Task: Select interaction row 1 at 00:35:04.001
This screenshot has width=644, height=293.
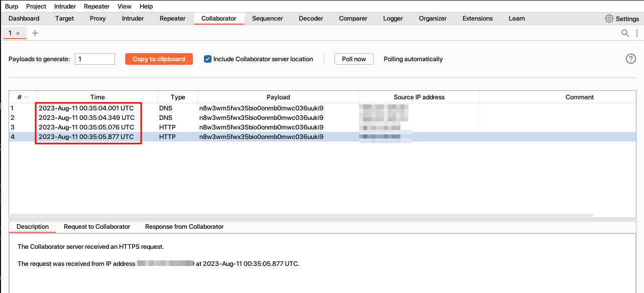Action: (323, 108)
